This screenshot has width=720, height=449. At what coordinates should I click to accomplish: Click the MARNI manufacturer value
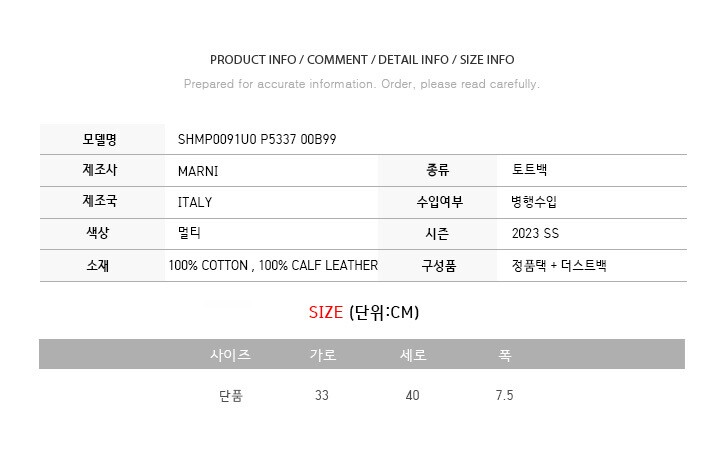[197, 171]
